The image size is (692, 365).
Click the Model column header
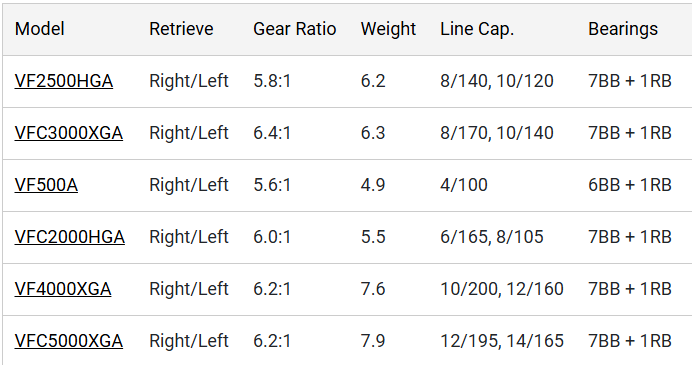40,29
